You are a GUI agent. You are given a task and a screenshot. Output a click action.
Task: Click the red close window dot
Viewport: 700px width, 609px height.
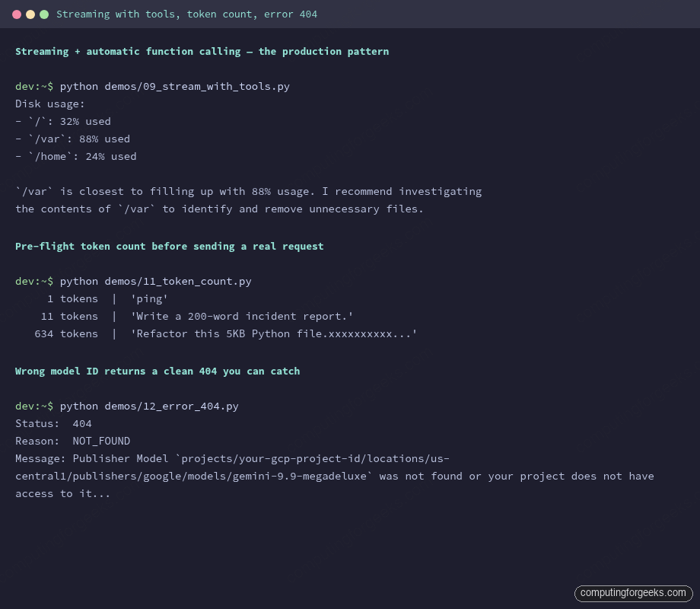(17, 14)
